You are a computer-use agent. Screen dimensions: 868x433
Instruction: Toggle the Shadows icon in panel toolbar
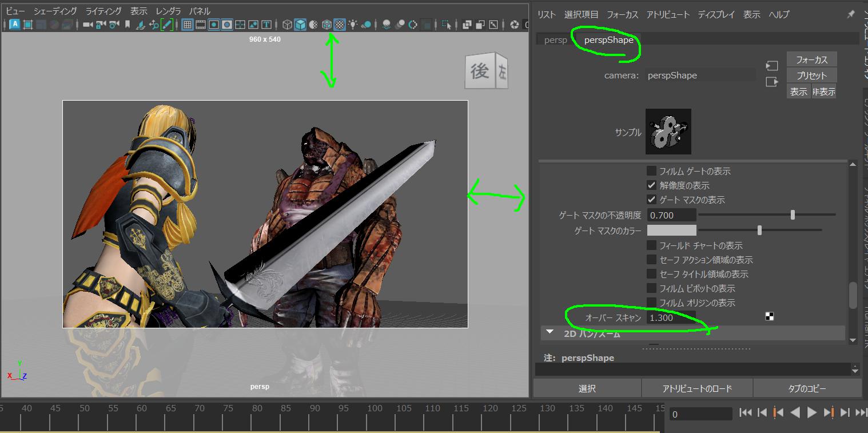click(x=366, y=25)
